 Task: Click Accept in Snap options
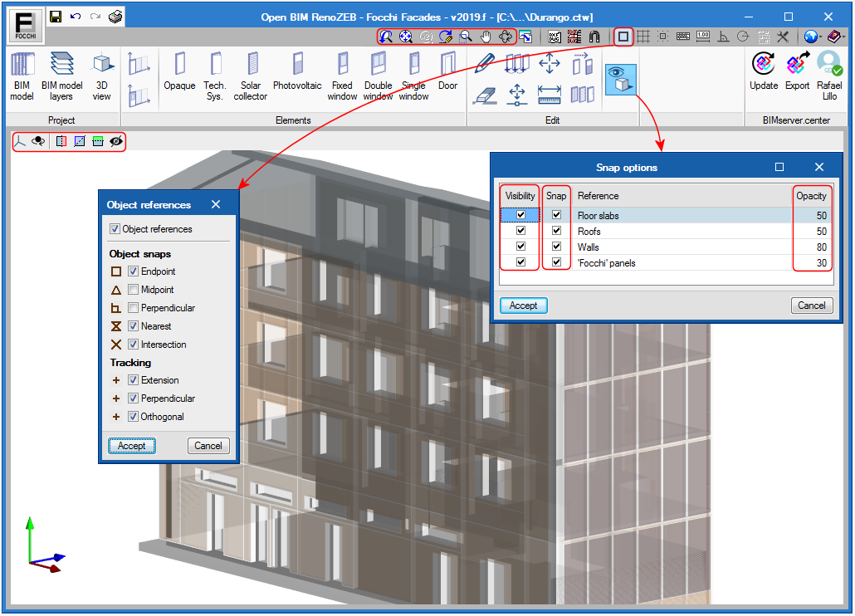524,306
